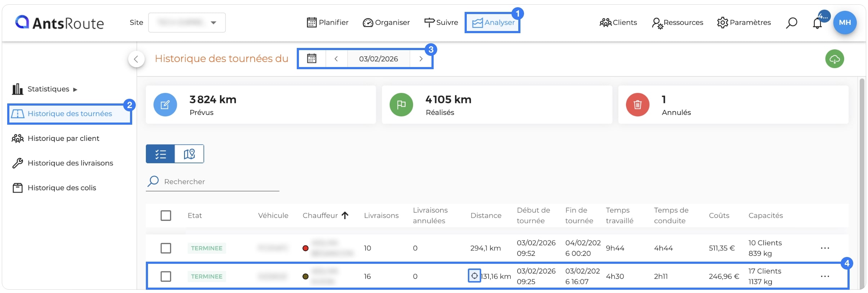868x293 pixels.
Task: Click the red Annulés trash icon
Action: coord(637,105)
